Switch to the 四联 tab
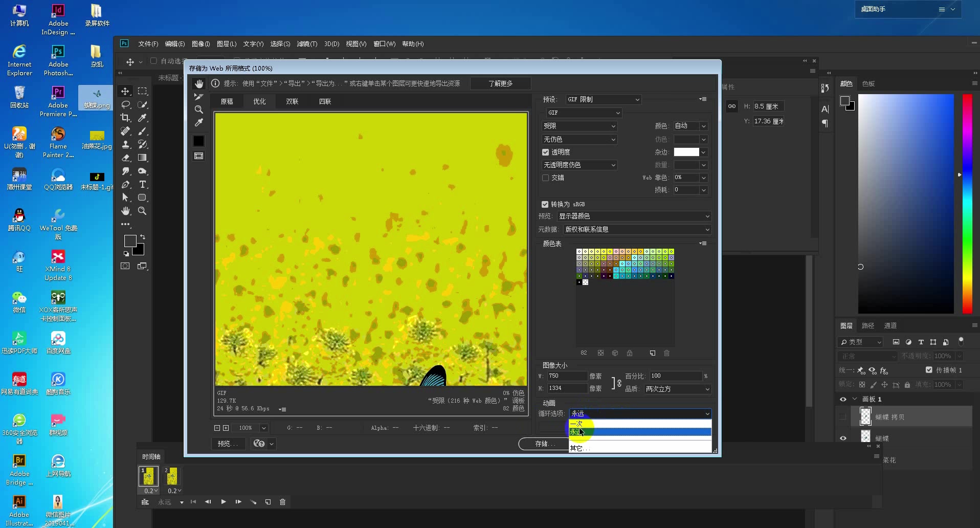980x528 pixels. coord(325,101)
